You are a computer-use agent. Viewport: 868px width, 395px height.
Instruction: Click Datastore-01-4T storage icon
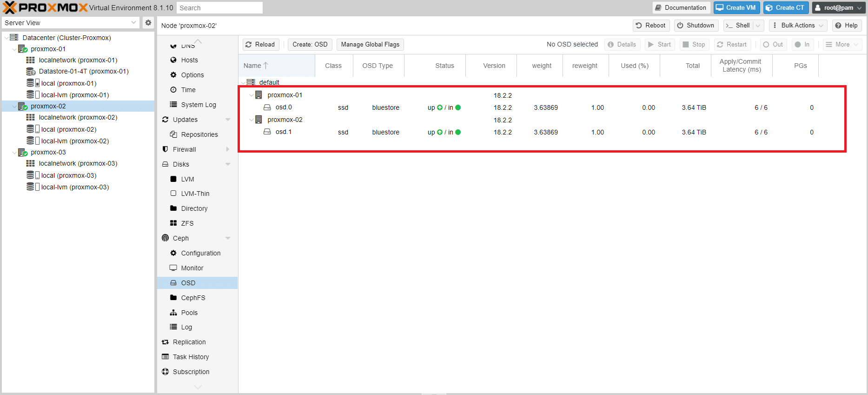click(31, 71)
